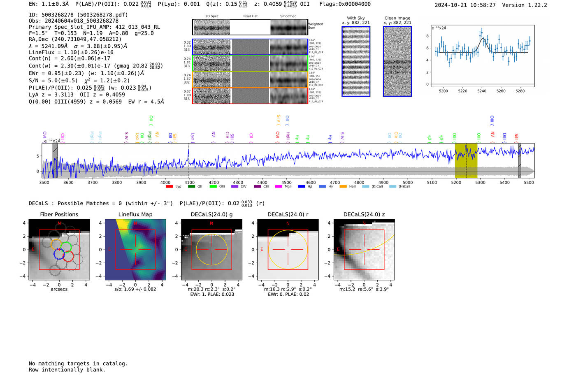Click the 'Smoothed' column header
The image size is (576, 392).
click(288, 16)
